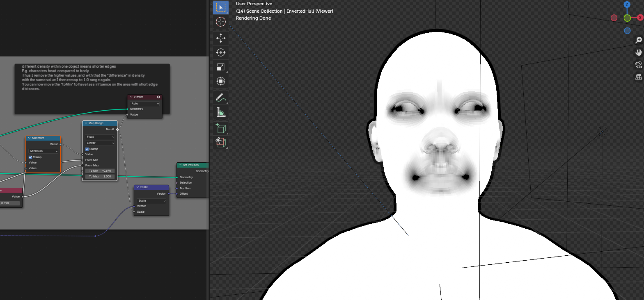Click the Map Range Result output socket
This screenshot has width=644, height=300.
pyautogui.click(x=117, y=130)
